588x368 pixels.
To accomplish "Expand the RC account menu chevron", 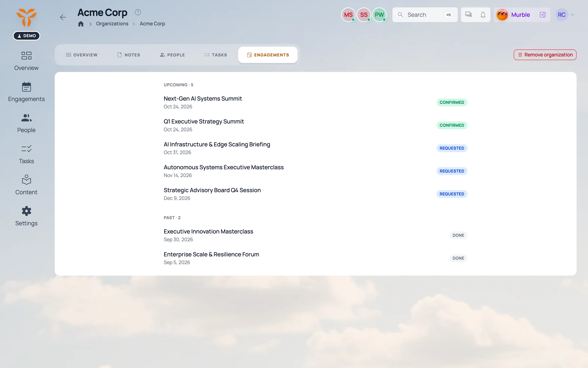I will pos(572,15).
